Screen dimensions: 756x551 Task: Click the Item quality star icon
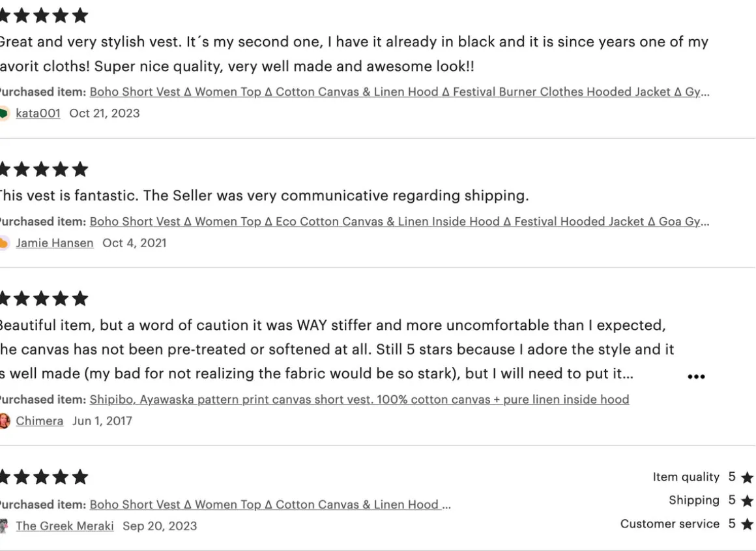pos(747,478)
